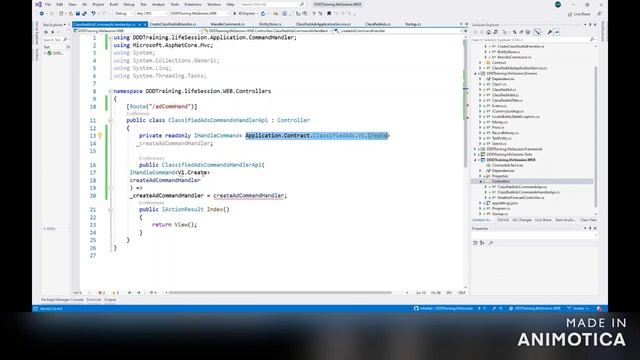Switch to the IEntityStore.cs tab

[270, 24]
